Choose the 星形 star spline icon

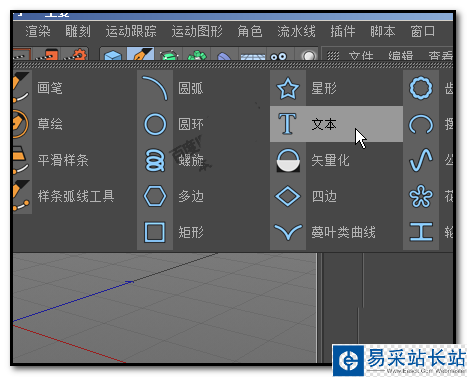[x=288, y=88]
